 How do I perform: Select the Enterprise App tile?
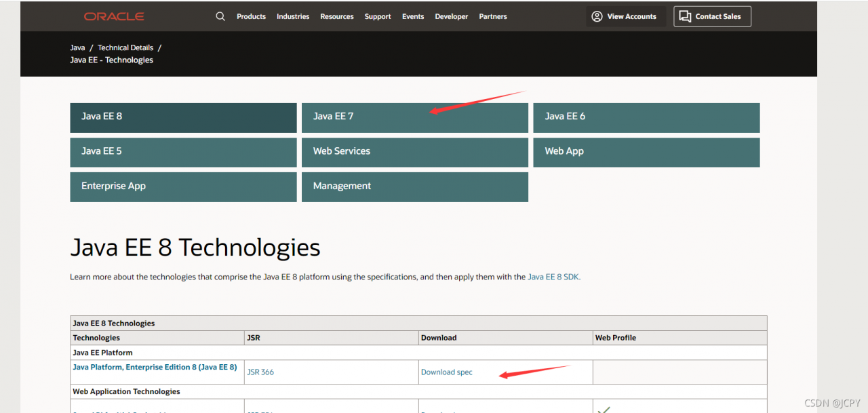click(x=183, y=186)
